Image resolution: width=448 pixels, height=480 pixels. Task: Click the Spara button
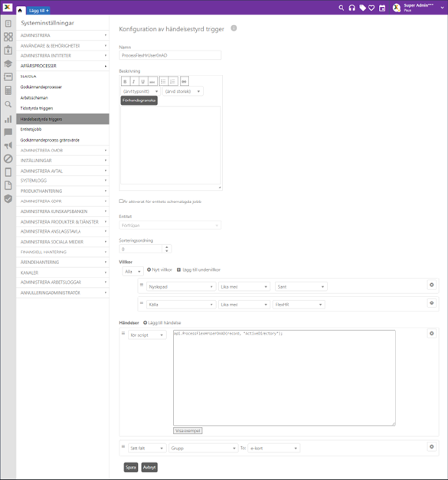pos(131,467)
